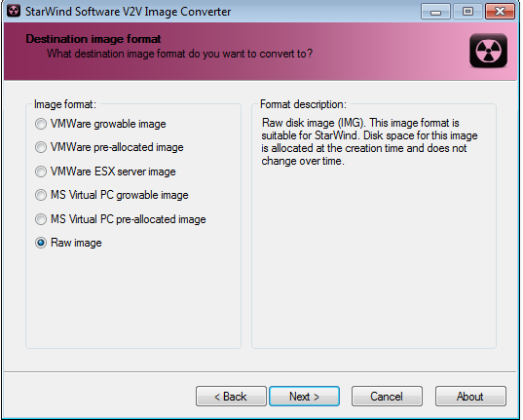Click the StarWind radiation logo in header
The width and height of the screenshot is (523, 420).
(x=488, y=51)
